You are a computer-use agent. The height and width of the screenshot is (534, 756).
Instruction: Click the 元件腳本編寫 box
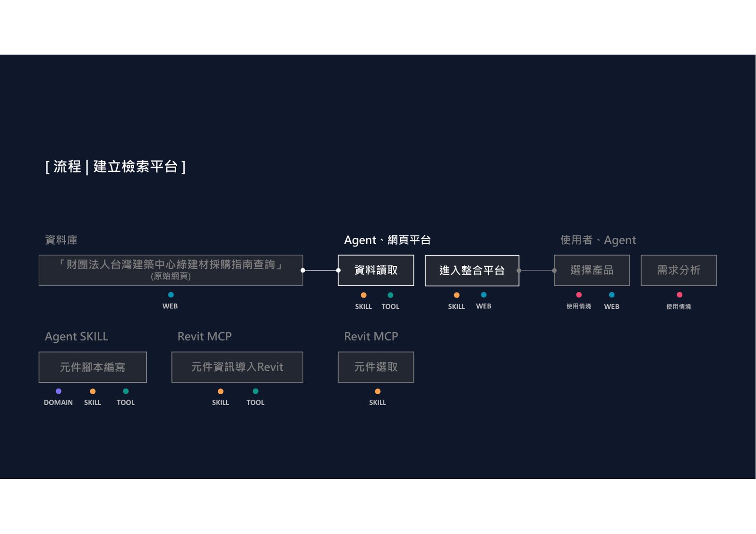coord(93,367)
